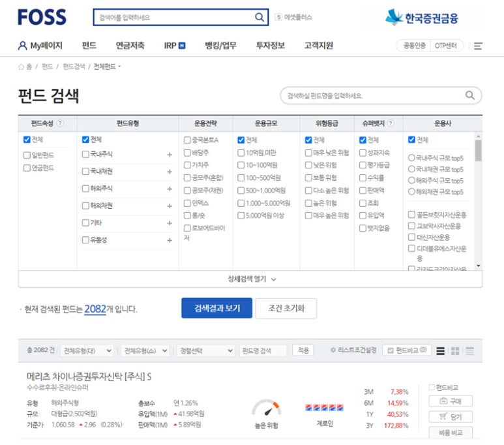Open the 전체펀드 breadcrumb dropdown

point(107,67)
